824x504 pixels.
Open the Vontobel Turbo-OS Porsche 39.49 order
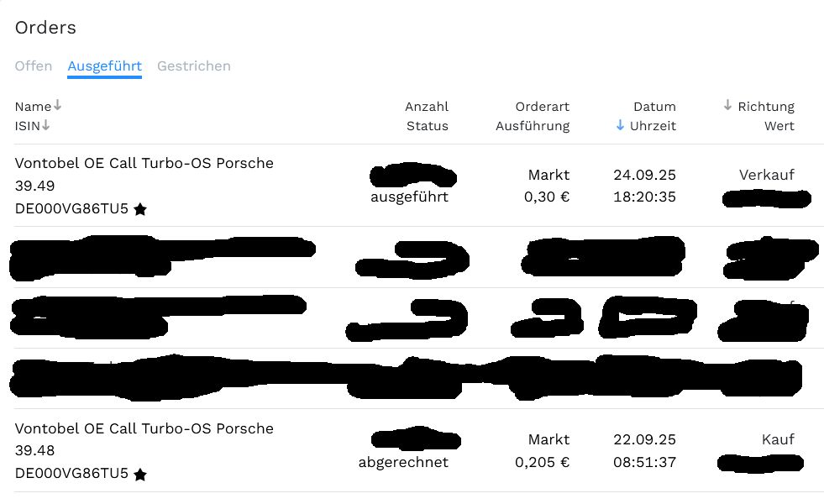click(144, 163)
